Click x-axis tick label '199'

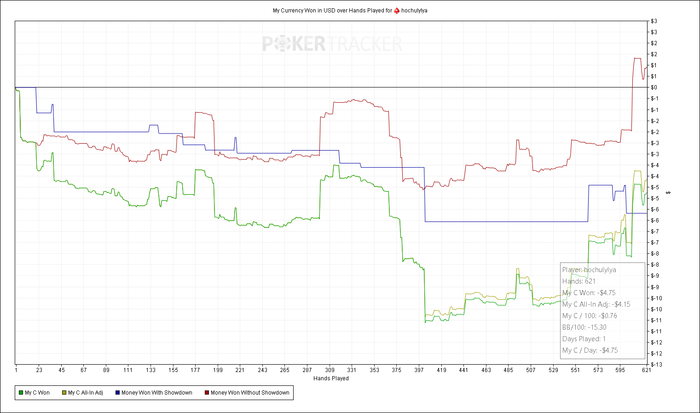click(218, 370)
